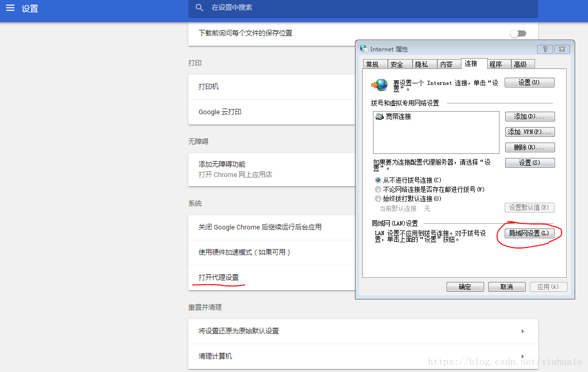
Task: Click 使用硬件加速模式（如果可用） row
Action: click(x=272, y=253)
